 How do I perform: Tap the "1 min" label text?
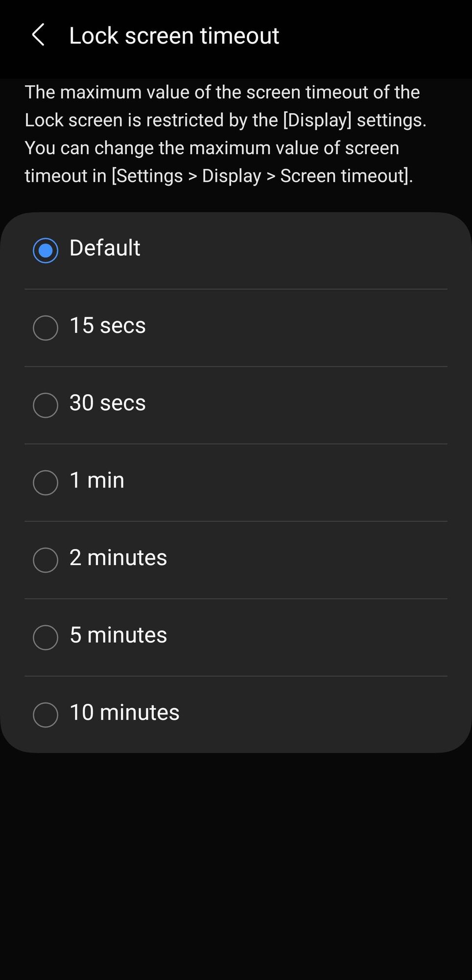pyautogui.click(x=97, y=480)
